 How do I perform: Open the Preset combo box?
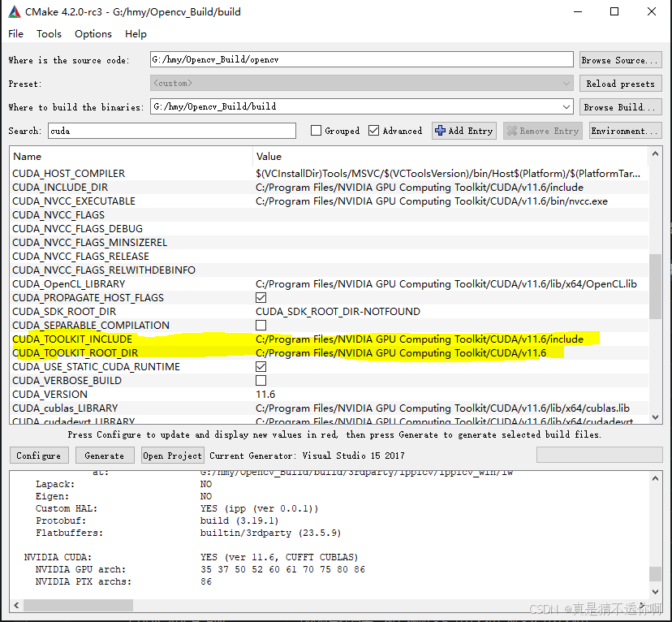[x=362, y=83]
